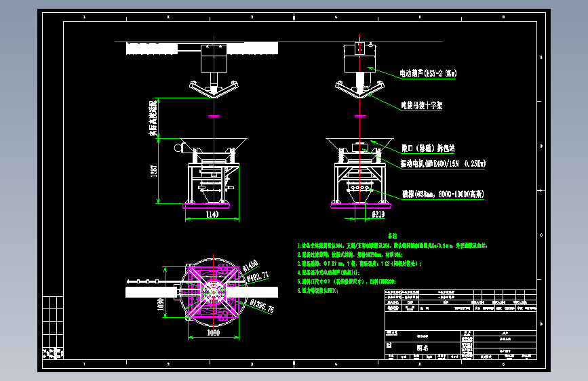The image size is (588, 381).
Task: Select note line 2 in the remarks list
Action: click(x=350, y=255)
